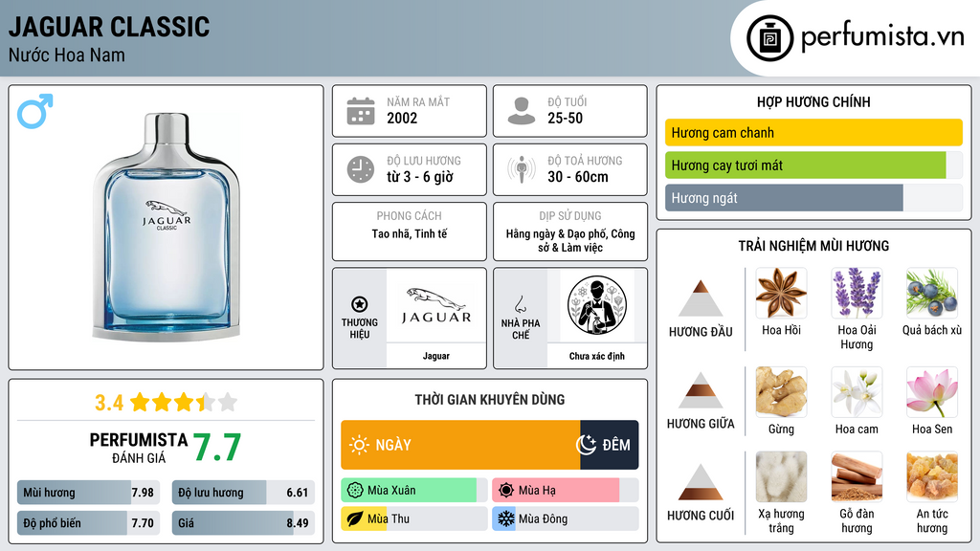The height and width of the screenshot is (551, 980).
Task: Click the Hương ngát accord bar
Action: click(x=813, y=198)
